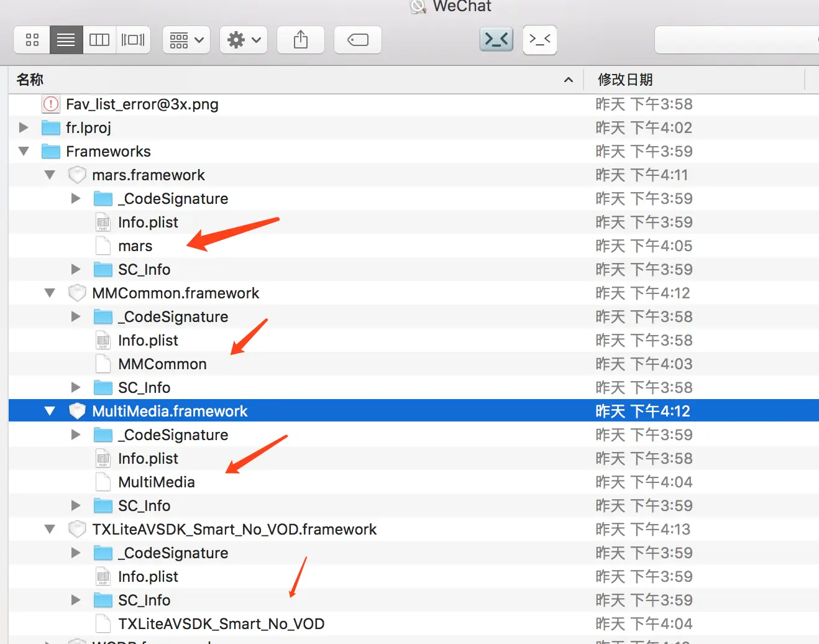Click the Share toolbar icon
This screenshot has height=644, width=819.
click(300, 39)
